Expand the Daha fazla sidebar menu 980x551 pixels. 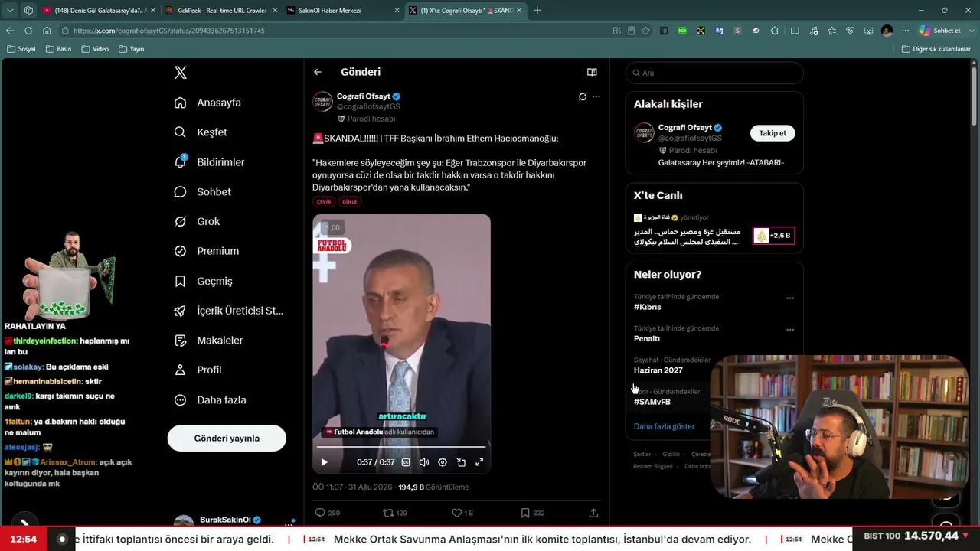point(210,400)
